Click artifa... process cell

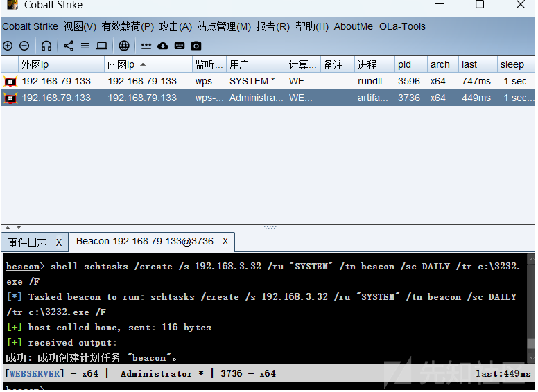pos(373,98)
